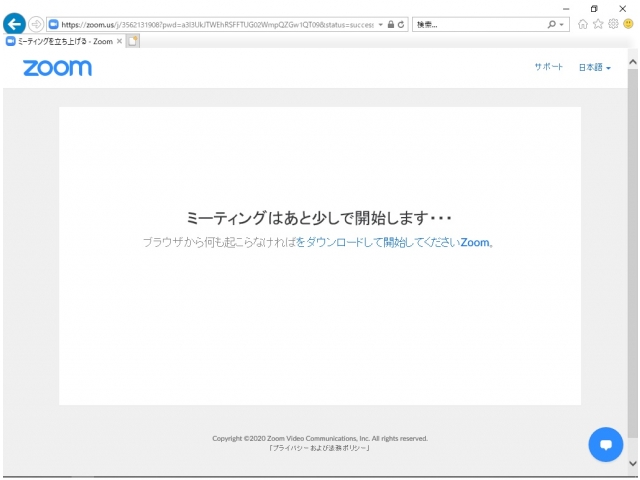Open the サポート link
Viewport: 640px width, 480px height.
[549, 67]
